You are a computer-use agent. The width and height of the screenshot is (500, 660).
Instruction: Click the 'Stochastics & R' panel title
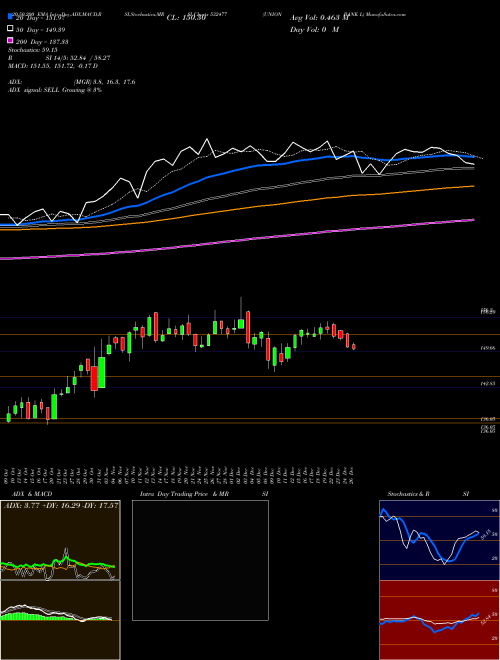pyautogui.click(x=408, y=494)
